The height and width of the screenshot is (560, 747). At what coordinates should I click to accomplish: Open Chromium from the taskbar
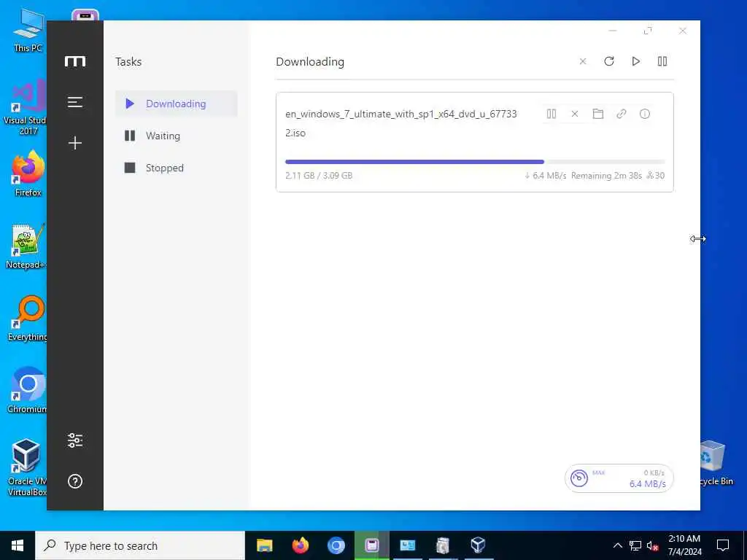pyautogui.click(x=336, y=545)
